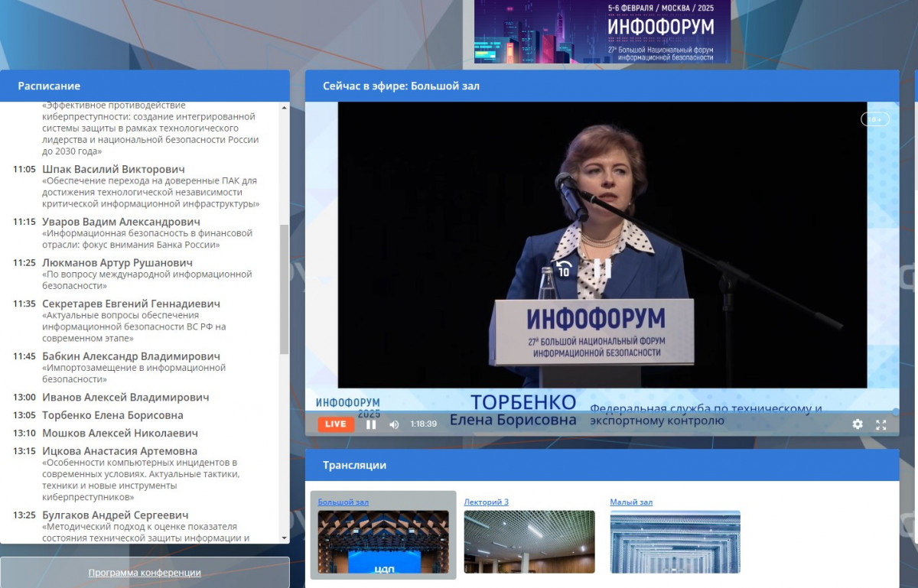918x588 pixels.
Task: Open video settings gear icon
Action: coord(858,424)
